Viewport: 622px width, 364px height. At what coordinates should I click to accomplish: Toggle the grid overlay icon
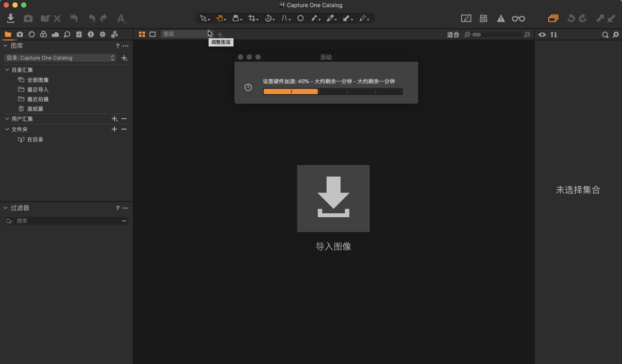pyautogui.click(x=483, y=18)
